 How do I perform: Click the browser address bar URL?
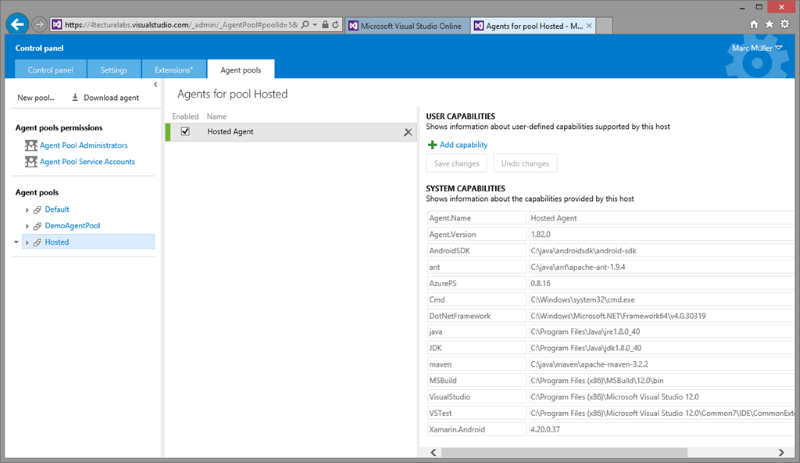[x=181, y=25]
